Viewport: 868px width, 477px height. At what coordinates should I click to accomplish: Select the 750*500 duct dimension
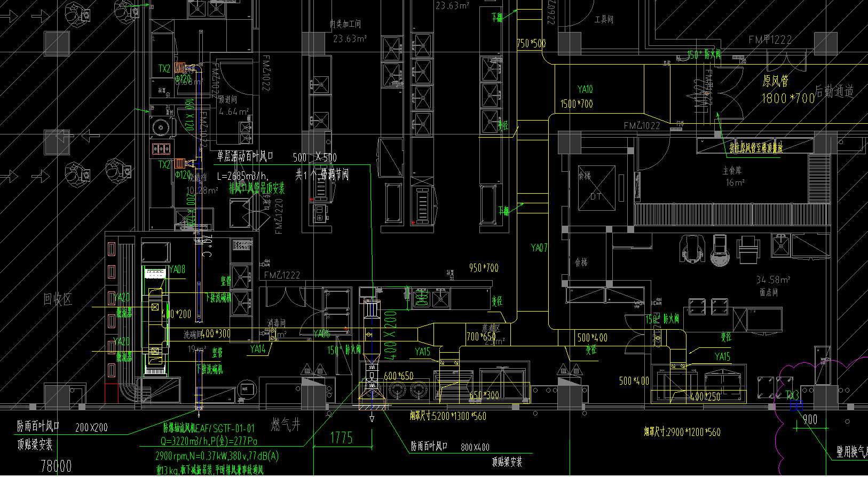pyautogui.click(x=531, y=43)
